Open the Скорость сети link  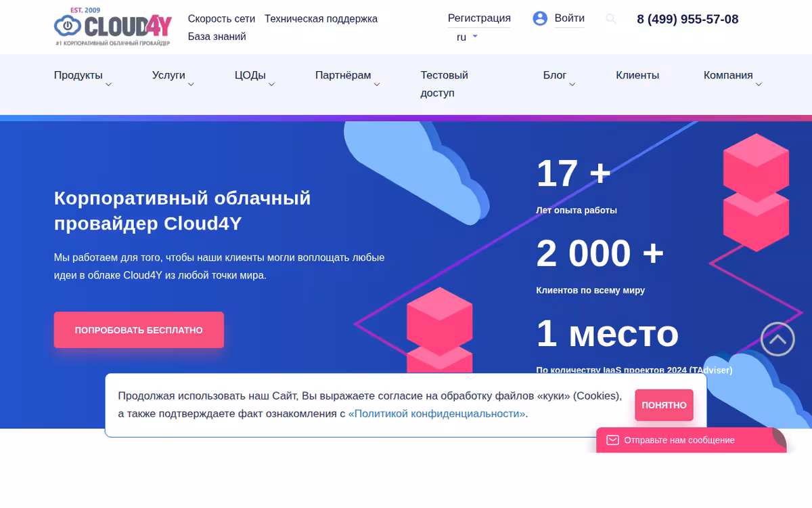click(221, 19)
